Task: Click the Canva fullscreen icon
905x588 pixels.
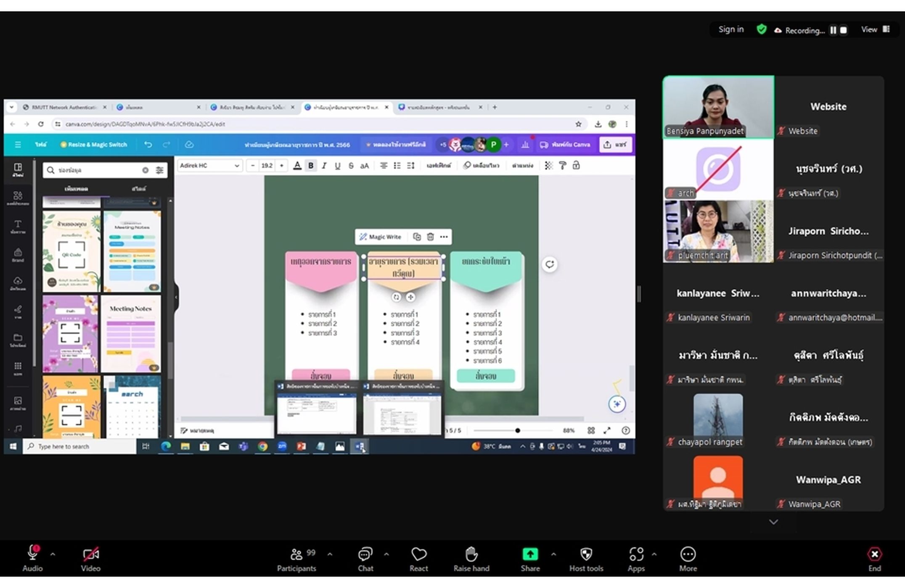Action: click(607, 430)
